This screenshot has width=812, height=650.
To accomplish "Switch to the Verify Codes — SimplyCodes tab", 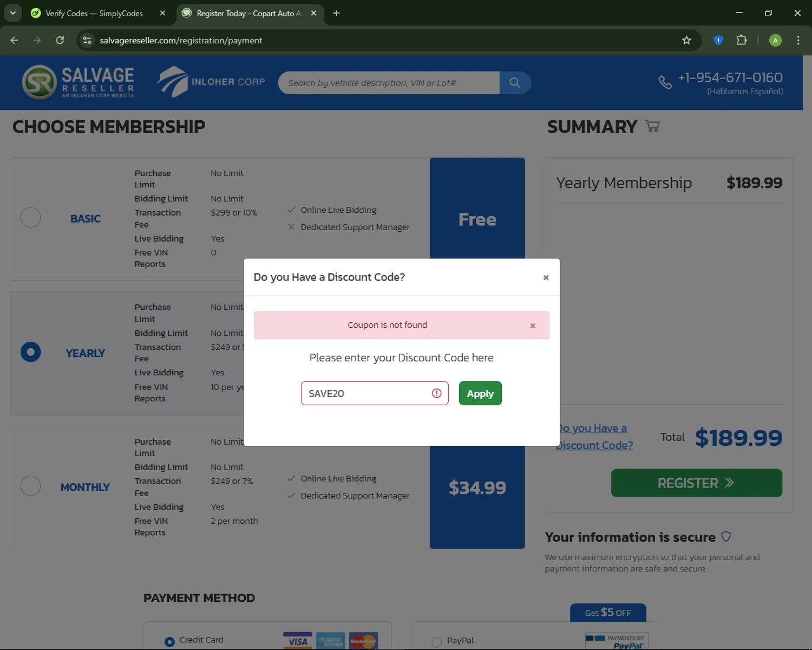I will pos(94,13).
